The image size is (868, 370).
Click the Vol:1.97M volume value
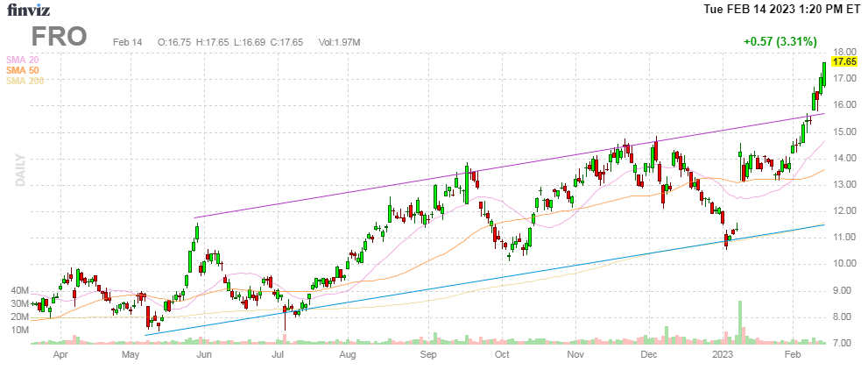[339, 42]
